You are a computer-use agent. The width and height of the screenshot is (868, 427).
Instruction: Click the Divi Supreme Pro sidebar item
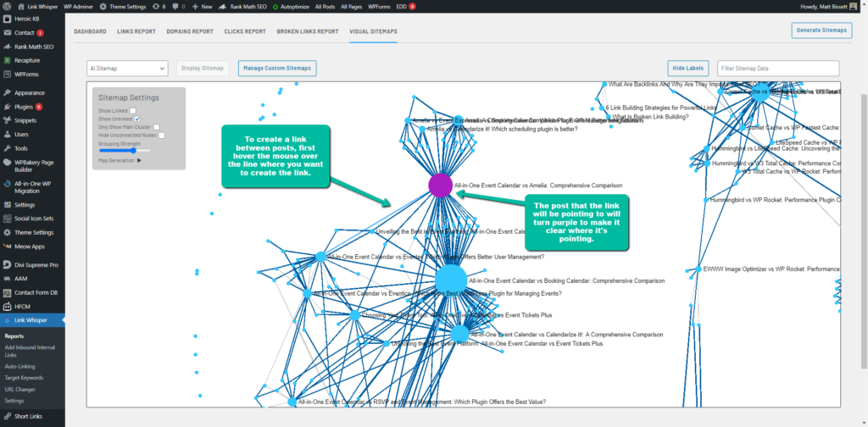click(x=36, y=265)
